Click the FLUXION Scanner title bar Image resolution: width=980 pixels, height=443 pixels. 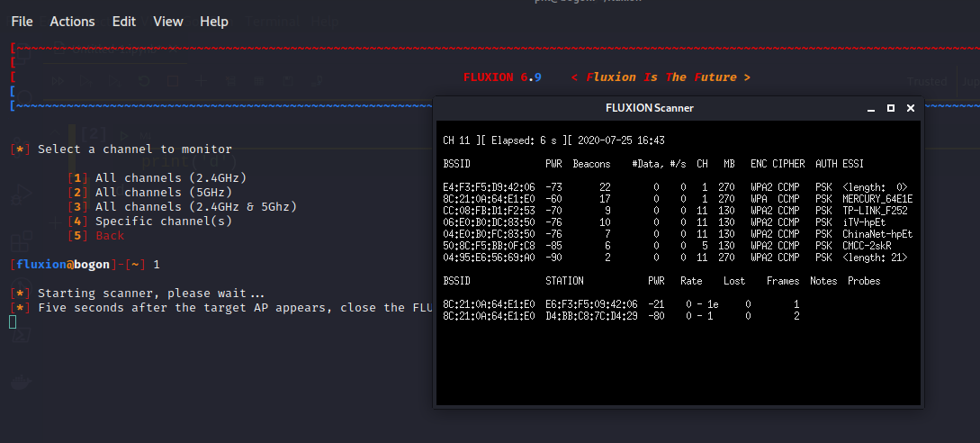click(x=650, y=108)
